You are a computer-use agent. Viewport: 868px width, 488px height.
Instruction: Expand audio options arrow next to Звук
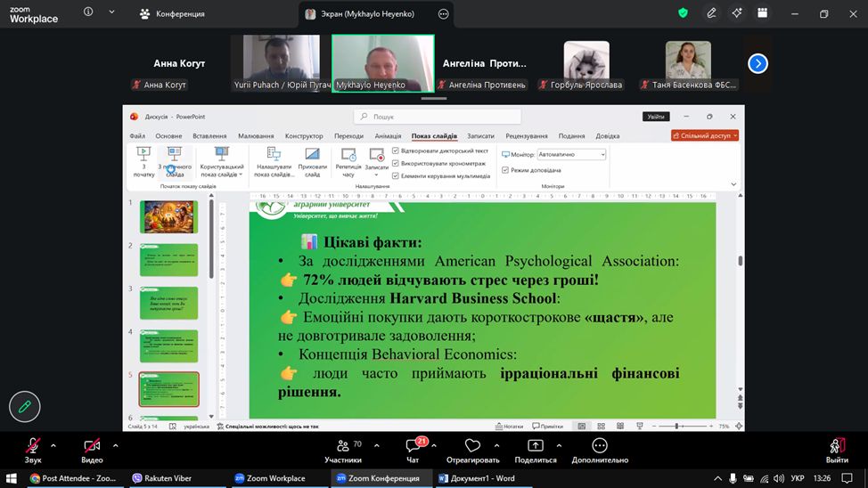[53, 445]
